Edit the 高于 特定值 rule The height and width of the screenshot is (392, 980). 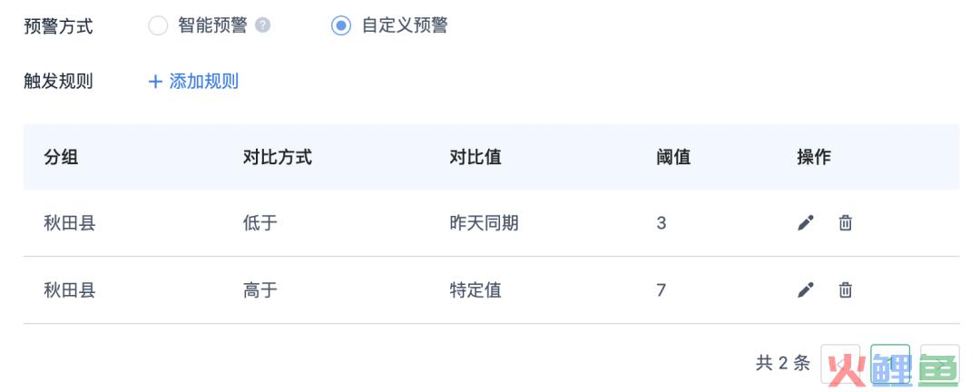[806, 289]
